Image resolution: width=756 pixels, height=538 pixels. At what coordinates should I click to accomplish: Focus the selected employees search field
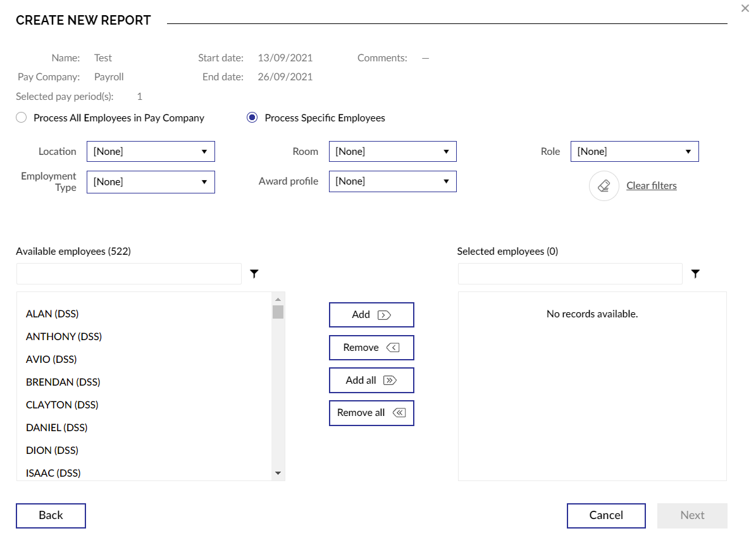coord(570,274)
